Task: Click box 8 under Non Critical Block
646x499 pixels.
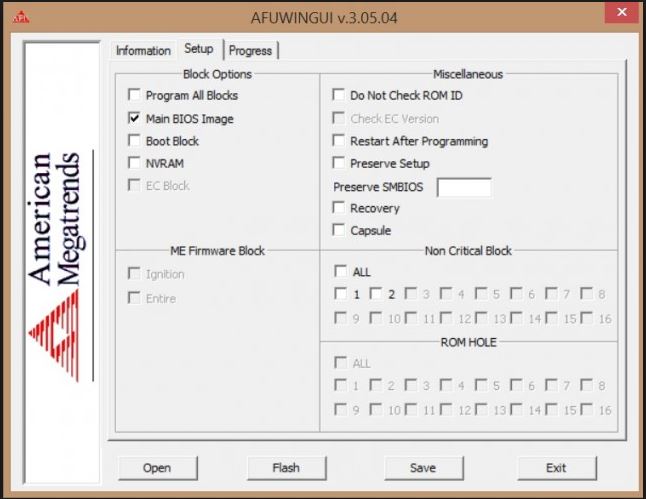Action: pos(586,293)
